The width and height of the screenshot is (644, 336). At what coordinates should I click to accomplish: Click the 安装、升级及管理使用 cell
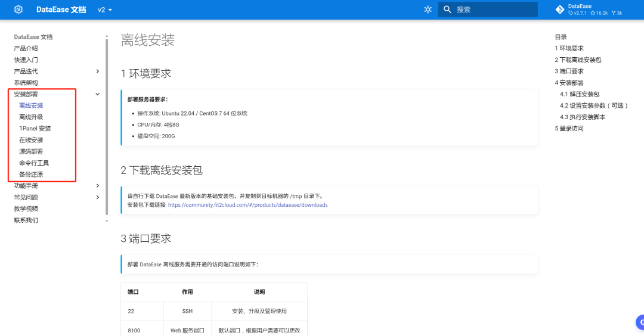(x=259, y=312)
